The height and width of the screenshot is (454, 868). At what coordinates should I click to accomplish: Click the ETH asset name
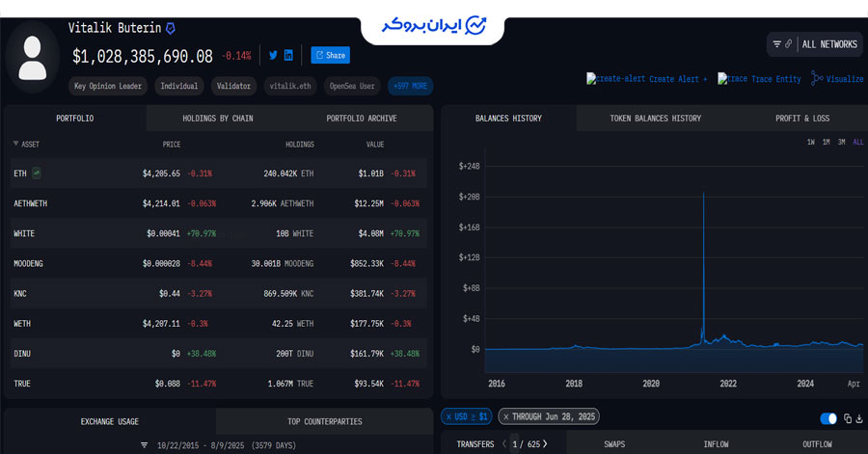click(x=20, y=174)
